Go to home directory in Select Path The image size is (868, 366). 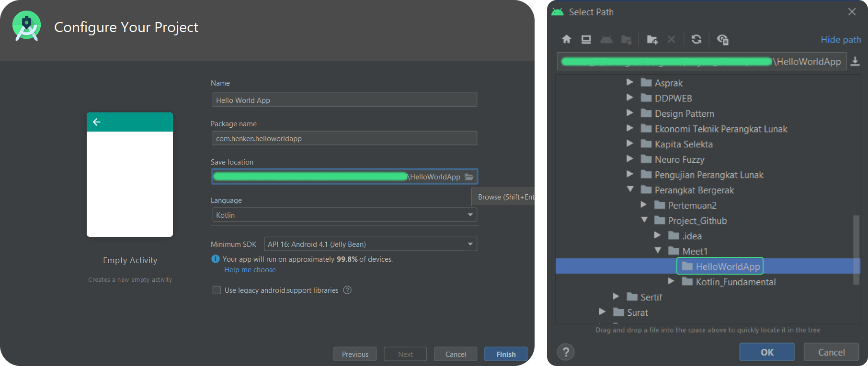567,39
